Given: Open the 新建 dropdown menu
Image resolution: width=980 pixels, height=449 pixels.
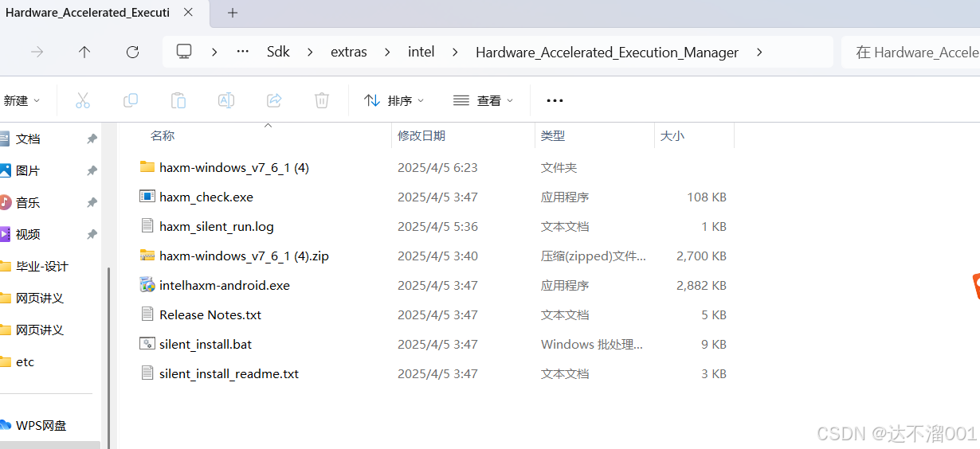Looking at the screenshot, I should point(22,100).
